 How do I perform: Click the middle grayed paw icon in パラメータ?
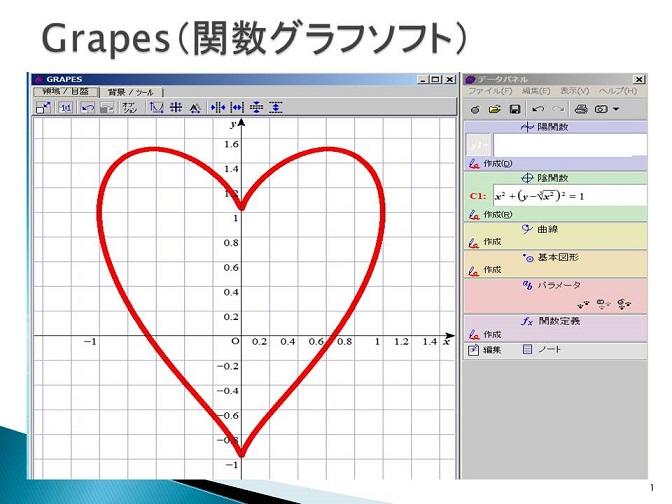pos(603,304)
